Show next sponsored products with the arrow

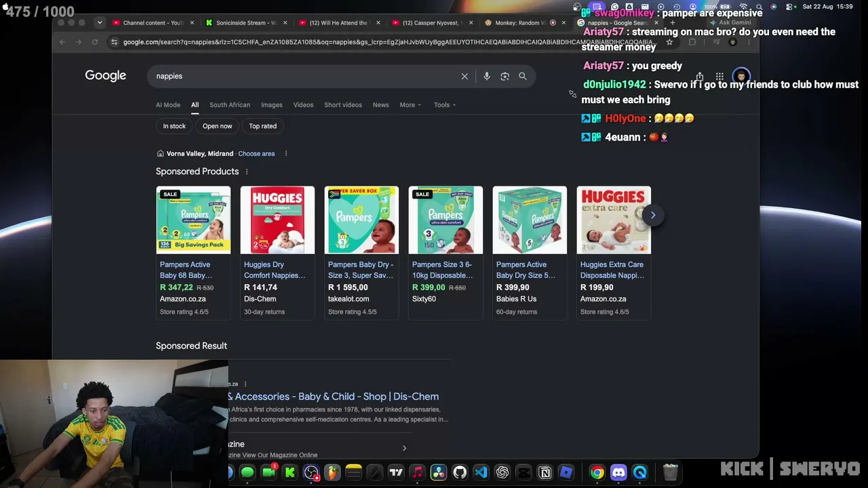[653, 216]
